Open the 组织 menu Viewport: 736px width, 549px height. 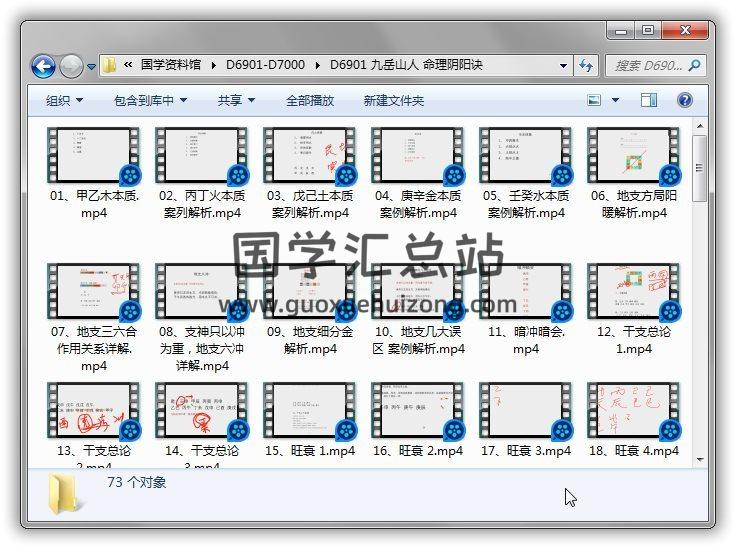[x=64, y=100]
